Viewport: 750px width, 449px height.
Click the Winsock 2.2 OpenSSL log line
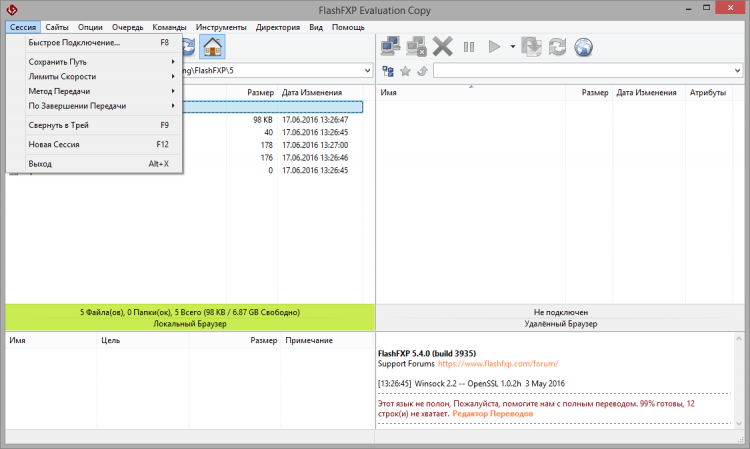471,384
